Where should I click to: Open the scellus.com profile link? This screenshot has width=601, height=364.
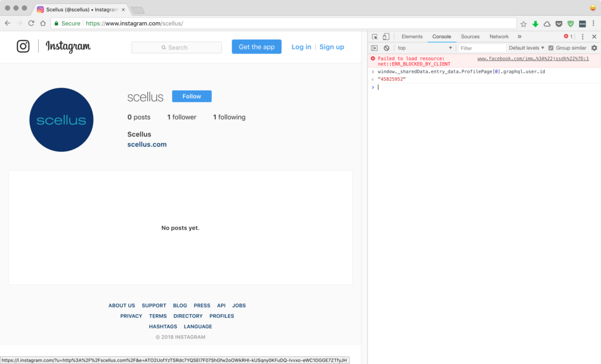[x=147, y=144]
